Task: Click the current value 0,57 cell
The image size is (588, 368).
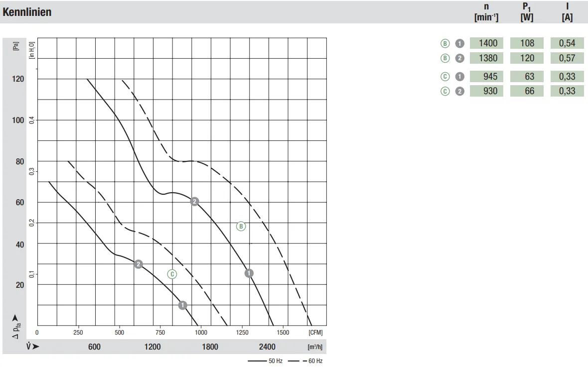Action: [568, 58]
